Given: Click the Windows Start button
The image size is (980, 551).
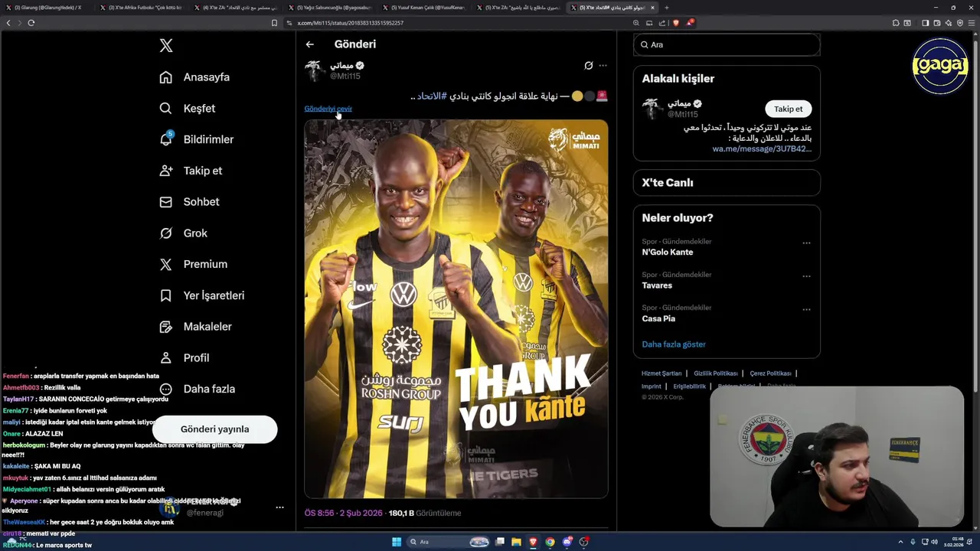Looking at the screenshot, I should point(397,543).
